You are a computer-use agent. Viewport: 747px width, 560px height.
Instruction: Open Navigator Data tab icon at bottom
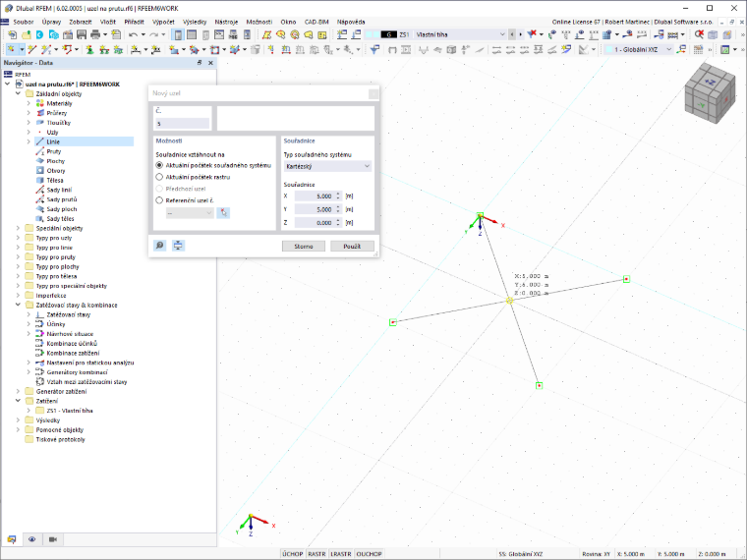(x=12, y=539)
